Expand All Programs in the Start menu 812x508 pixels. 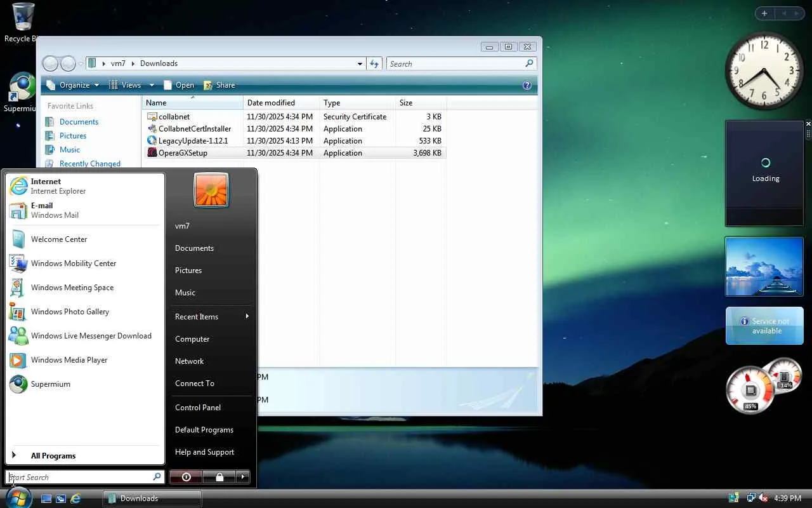tap(85, 456)
